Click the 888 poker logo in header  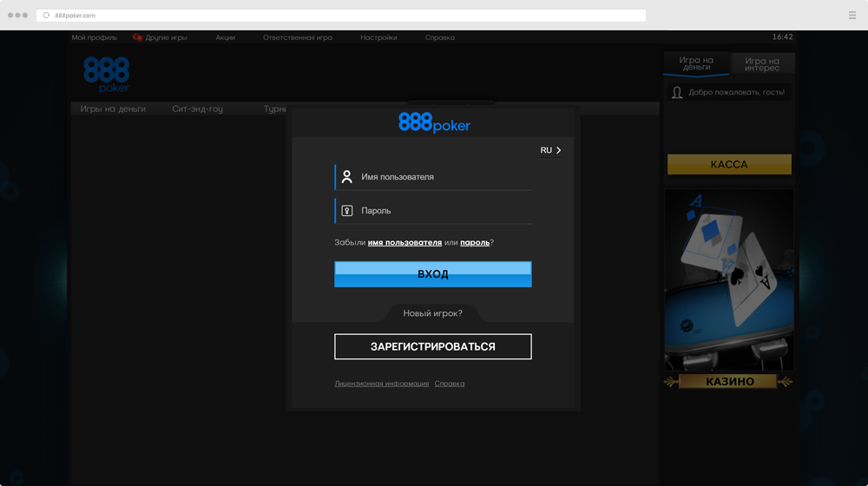coord(106,74)
